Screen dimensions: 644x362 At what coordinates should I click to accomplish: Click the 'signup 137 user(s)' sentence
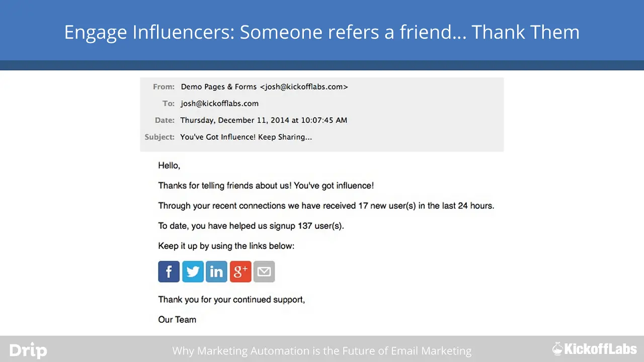point(251,226)
